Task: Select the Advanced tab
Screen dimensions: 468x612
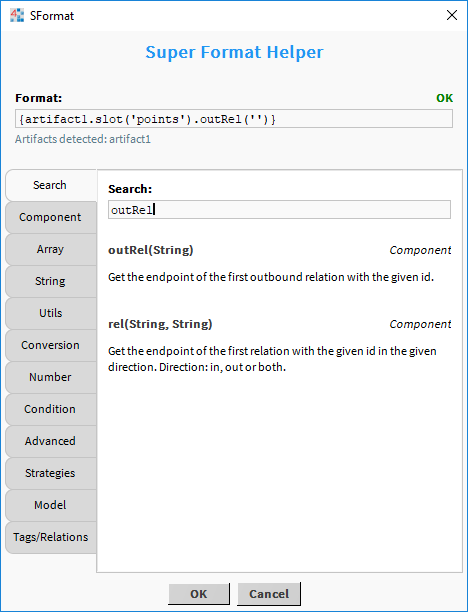Action: (51, 441)
